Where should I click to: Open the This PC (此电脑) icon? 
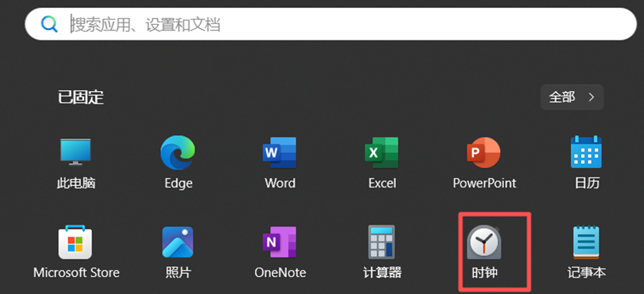click(x=75, y=152)
